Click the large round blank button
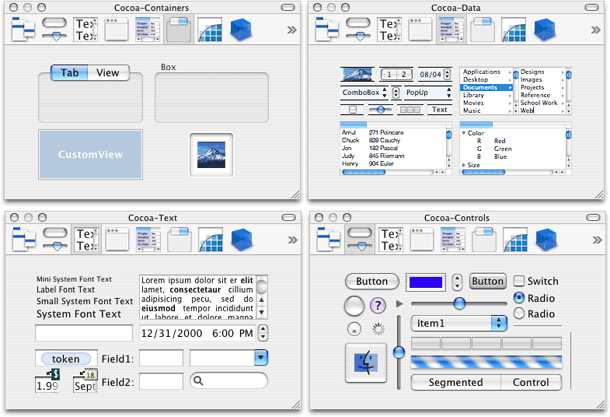 click(354, 305)
